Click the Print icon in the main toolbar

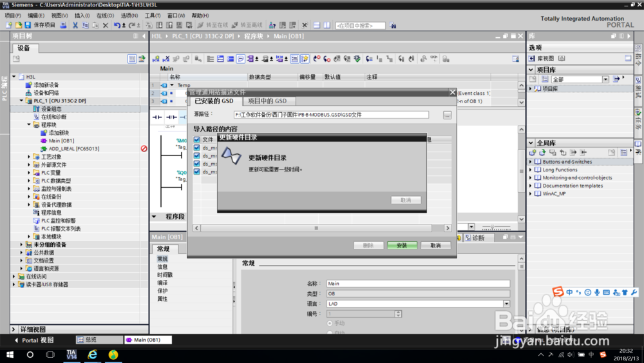pyautogui.click(x=63, y=25)
